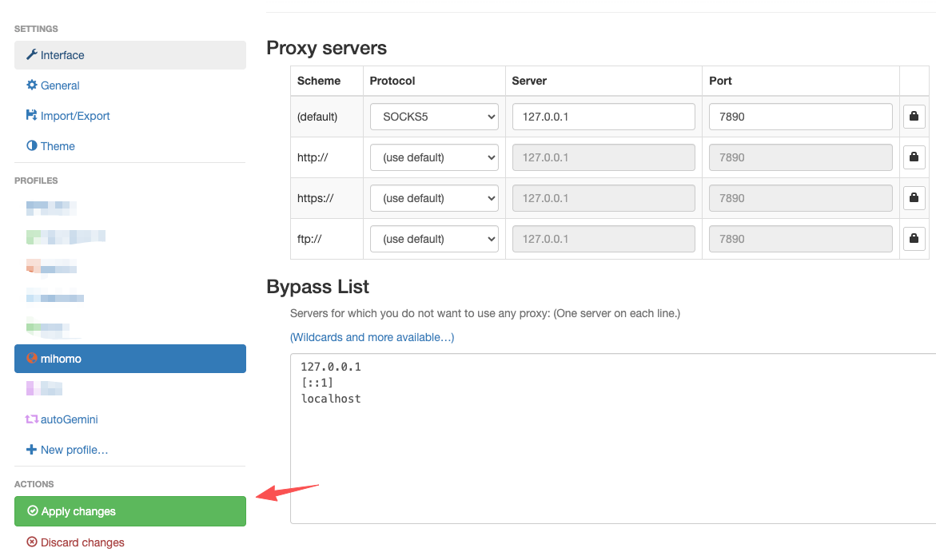Click the gear icon beside General
Viewport: 936px width, 560px height.
pyautogui.click(x=32, y=85)
